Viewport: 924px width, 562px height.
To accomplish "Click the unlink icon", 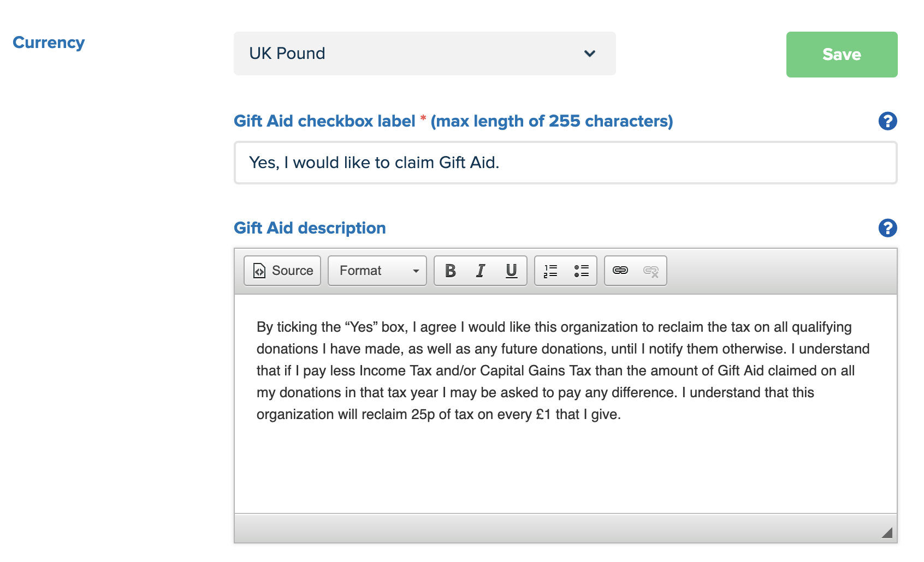I will pos(651,271).
